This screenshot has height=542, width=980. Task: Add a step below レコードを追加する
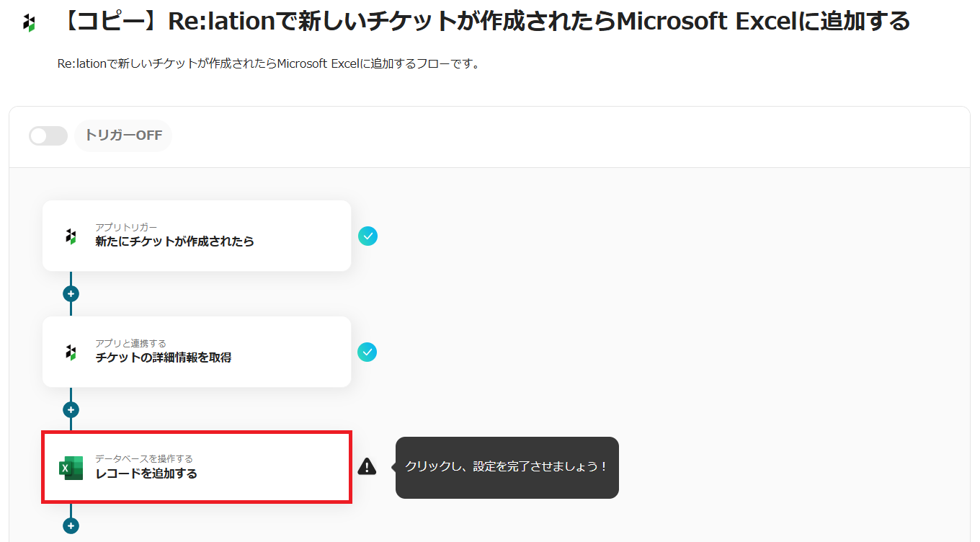click(71, 526)
